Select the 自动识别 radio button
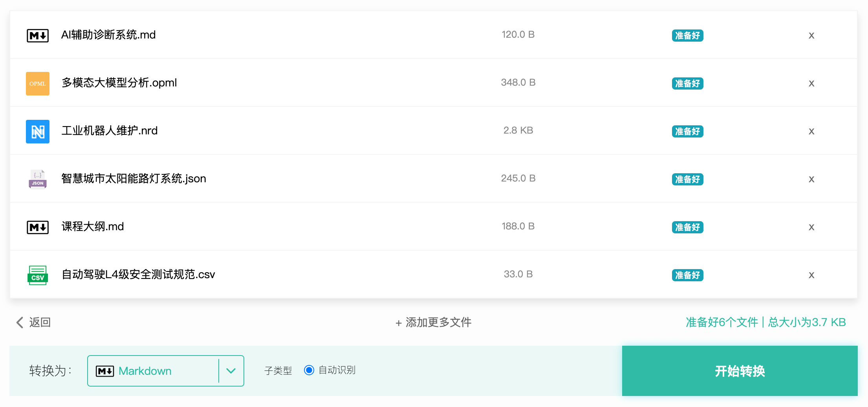This screenshot has width=868, height=407. point(309,370)
